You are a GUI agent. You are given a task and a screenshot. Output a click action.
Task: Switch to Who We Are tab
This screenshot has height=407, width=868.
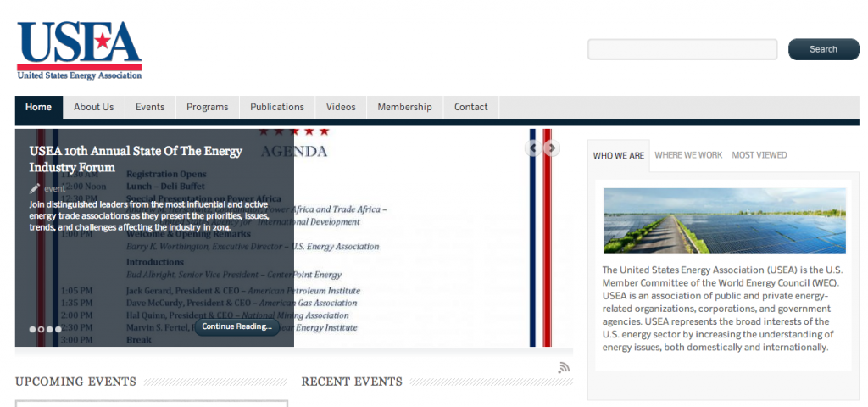[x=618, y=156]
